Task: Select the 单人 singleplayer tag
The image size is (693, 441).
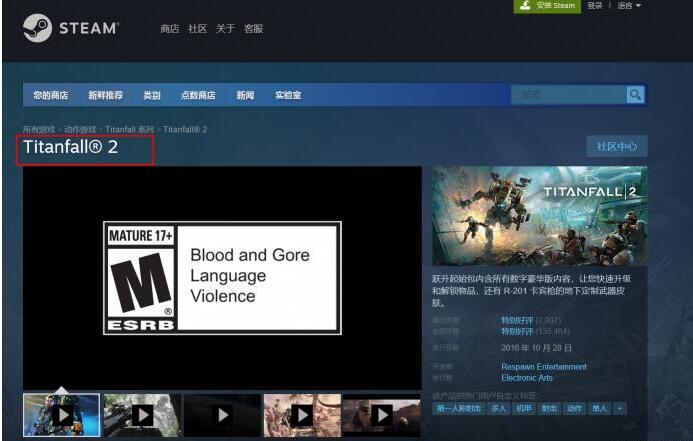Action: [x=599, y=409]
